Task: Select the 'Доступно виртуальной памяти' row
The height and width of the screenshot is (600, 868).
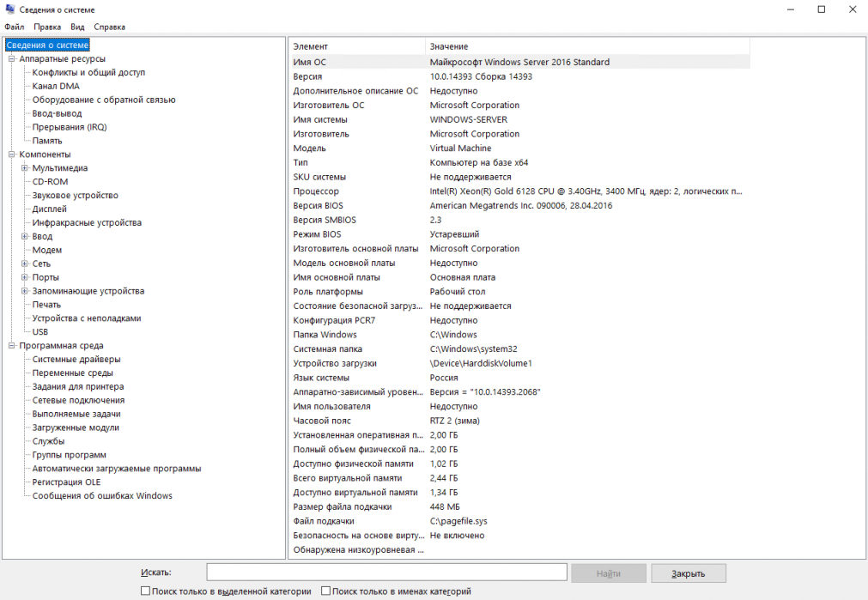Action: pos(519,492)
